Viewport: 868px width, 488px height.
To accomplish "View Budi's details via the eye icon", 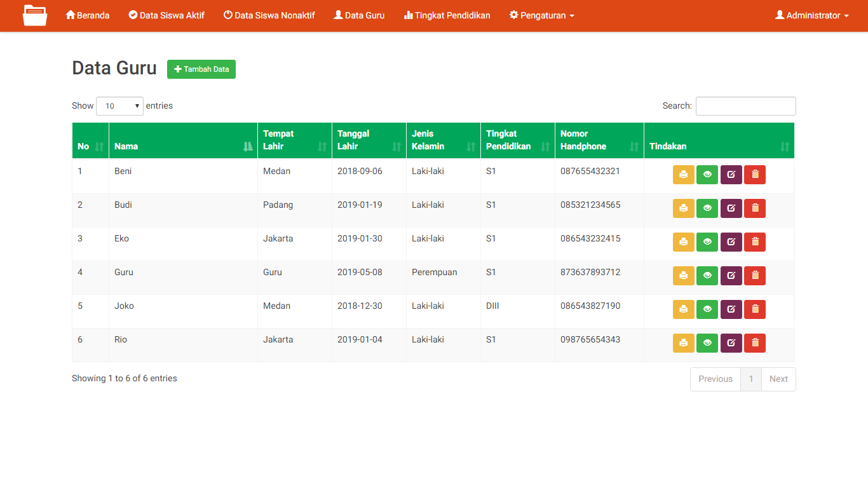I will tap(707, 208).
